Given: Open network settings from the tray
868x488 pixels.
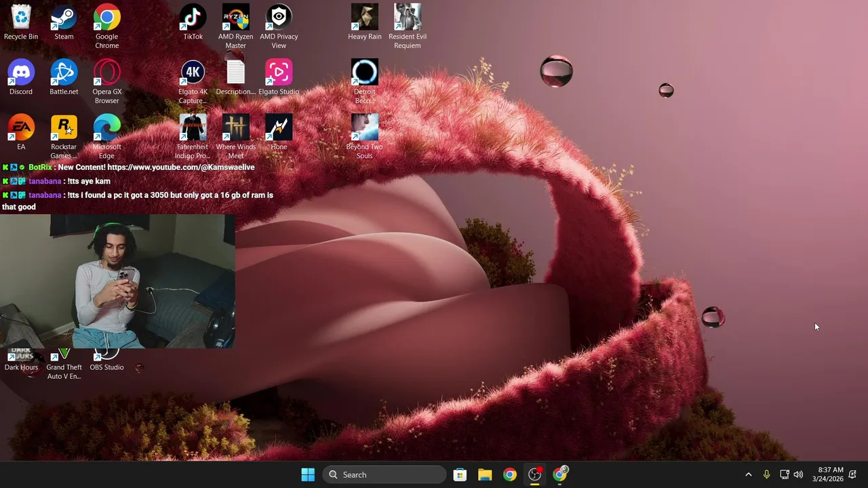Looking at the screenshot, I should coord(784,474).
